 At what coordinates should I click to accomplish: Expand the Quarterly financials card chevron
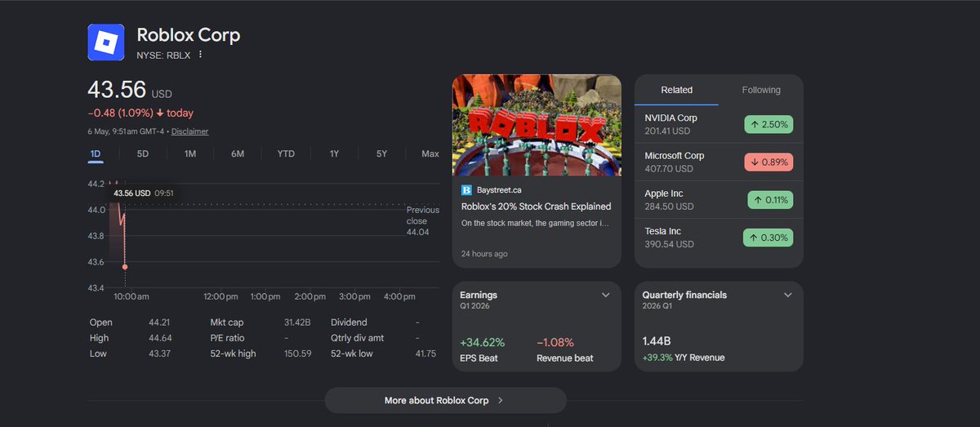pyautogui.click(x=788, y=295)
